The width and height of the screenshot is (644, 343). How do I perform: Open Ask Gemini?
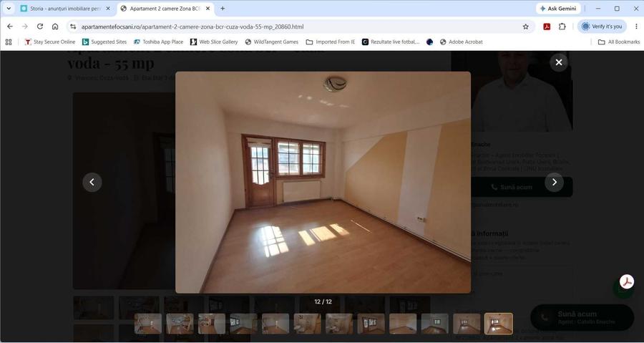(x=557, y=8)
